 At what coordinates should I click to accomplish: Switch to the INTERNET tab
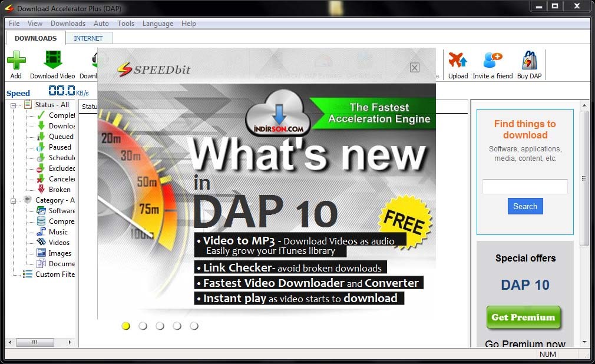(x=88, y=38)
